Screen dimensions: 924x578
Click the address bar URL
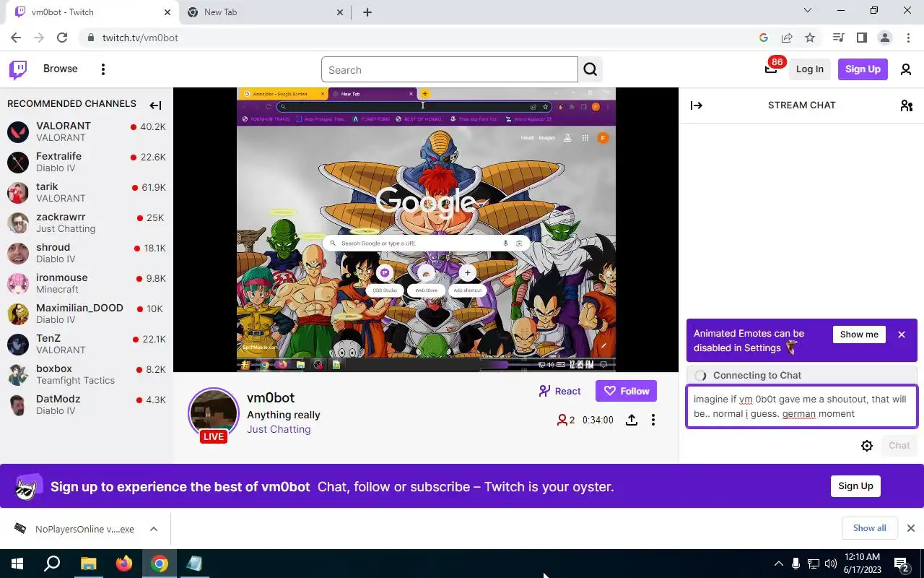click(x=140, y=38)
